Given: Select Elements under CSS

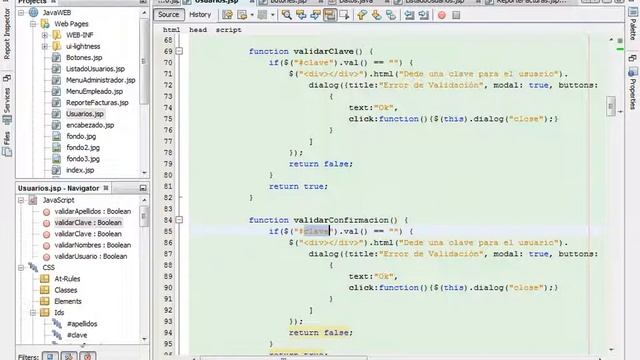Looking at the screenshot, I should click(68, 301).
